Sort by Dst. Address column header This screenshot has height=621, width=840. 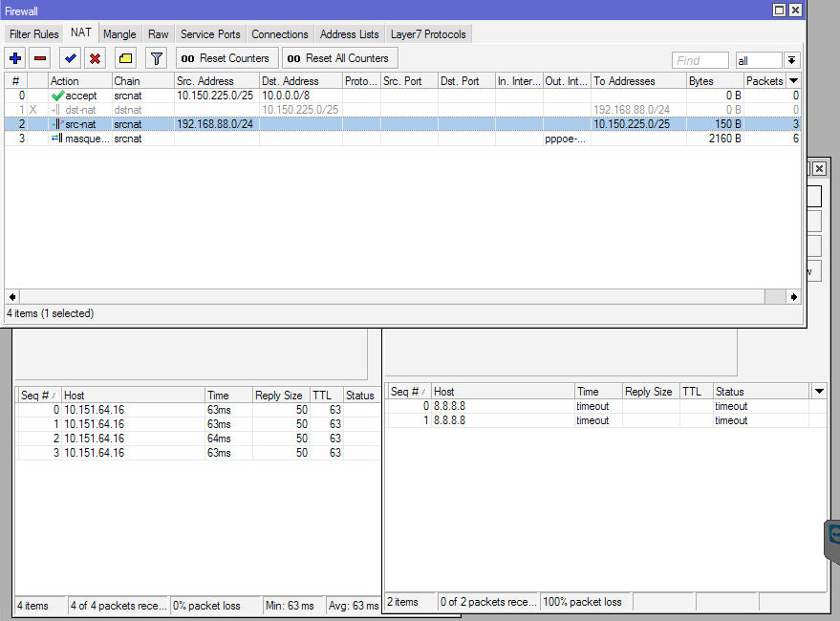301,81
